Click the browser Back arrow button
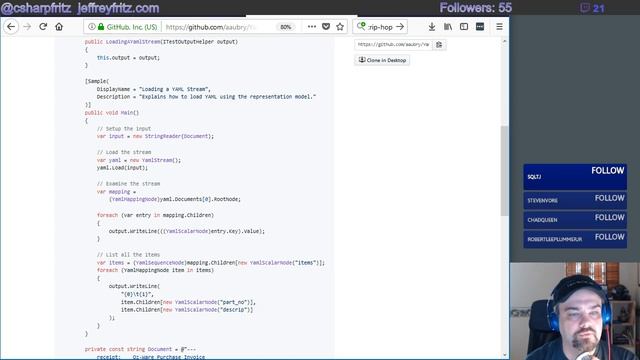 point(11,27)
